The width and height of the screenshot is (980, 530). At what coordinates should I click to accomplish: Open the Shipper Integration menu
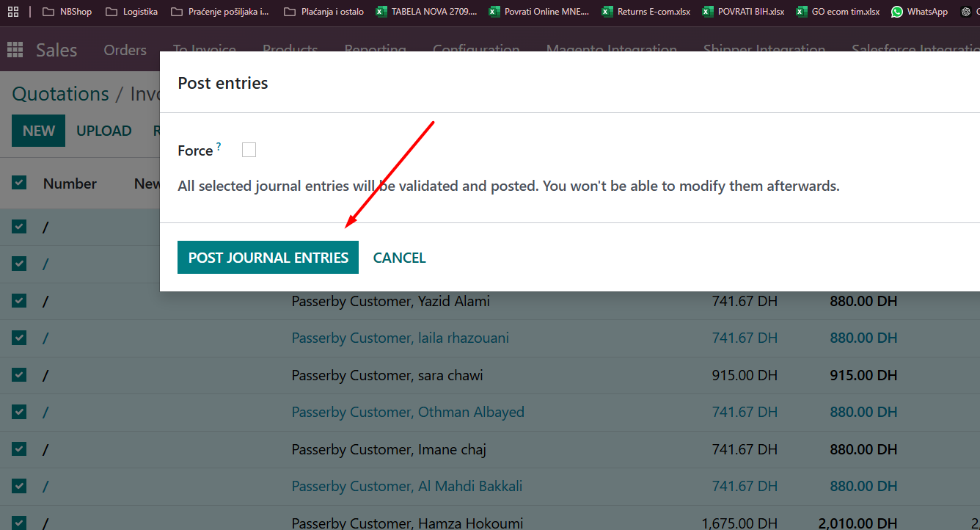pos(764,50)
